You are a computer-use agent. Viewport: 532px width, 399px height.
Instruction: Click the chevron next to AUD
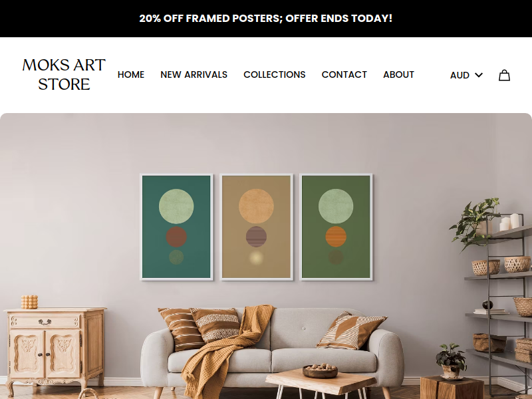point(478,75)
